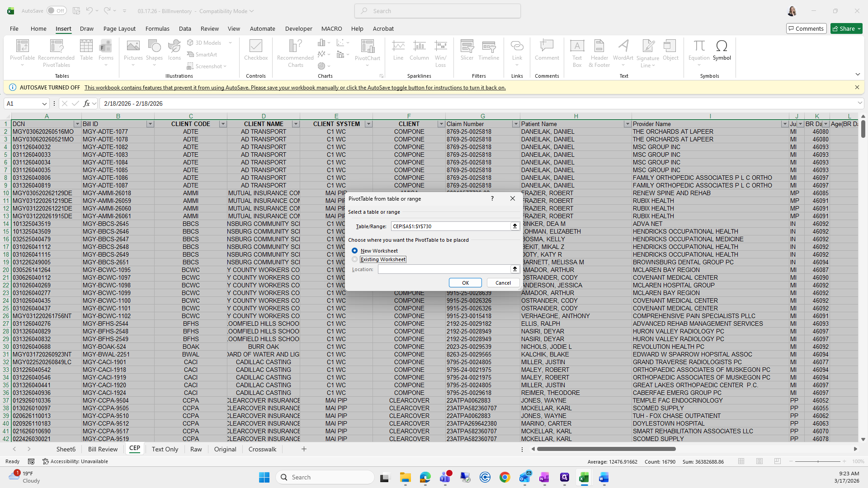Screen dimensions: 868x488
Task: Click the insert function fx icon
Action: [x=86, y=103]
